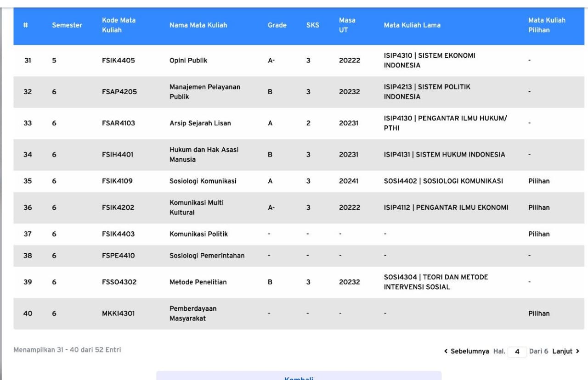588x380 pixels.
Task: Click the Mata Kuliah Lama header
Action: coord(412,25)
